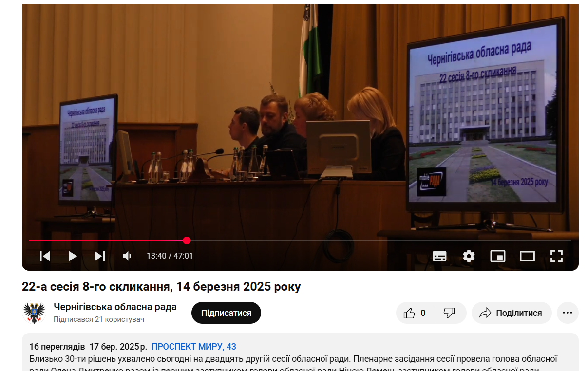588x371 pixels.
Task: Enable miniplayer mode
Action: pos(497,256)
